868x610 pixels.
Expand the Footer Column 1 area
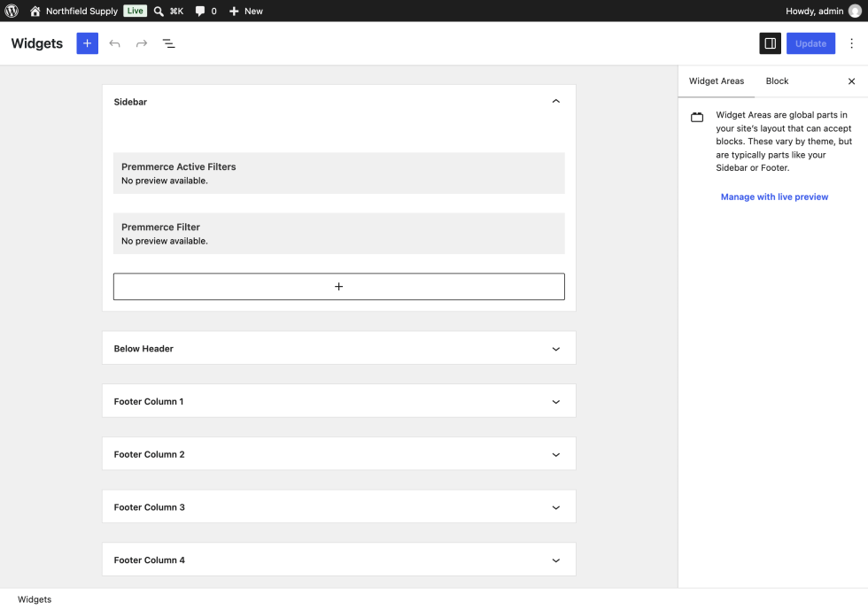[338, 401]
